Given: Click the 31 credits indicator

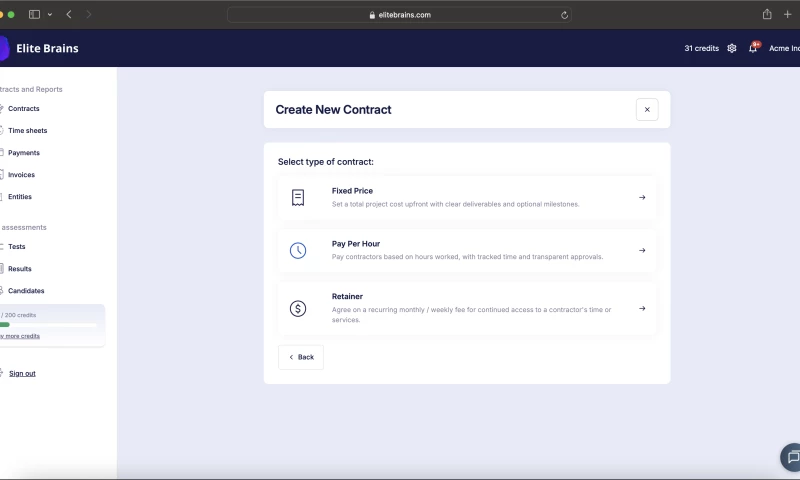Looking at the screenshot, I should coord(702,48).
